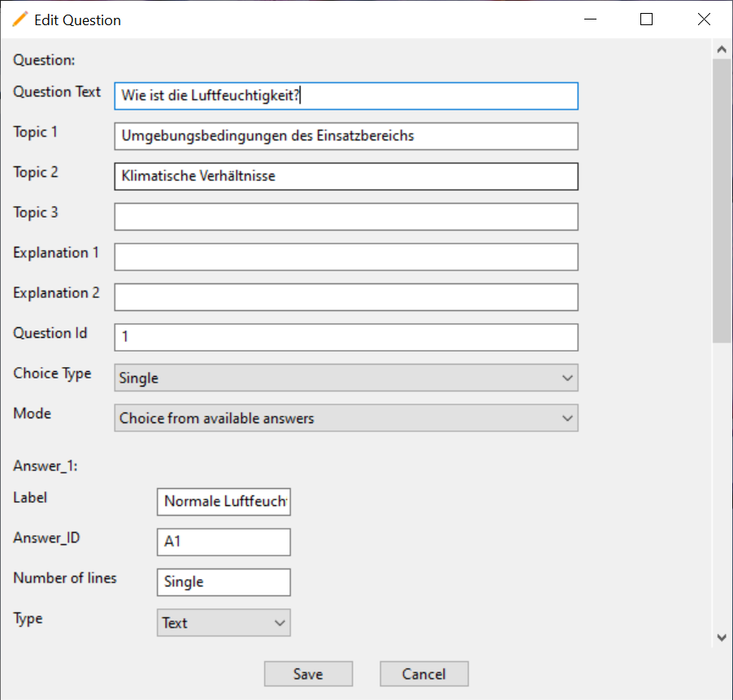The image size is (733, 700).
Task: Save the edited question
Action: click(x=308, y=674)
